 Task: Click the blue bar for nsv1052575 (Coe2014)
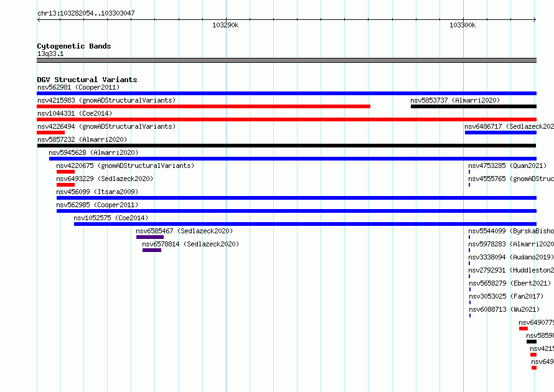point(305,224)
